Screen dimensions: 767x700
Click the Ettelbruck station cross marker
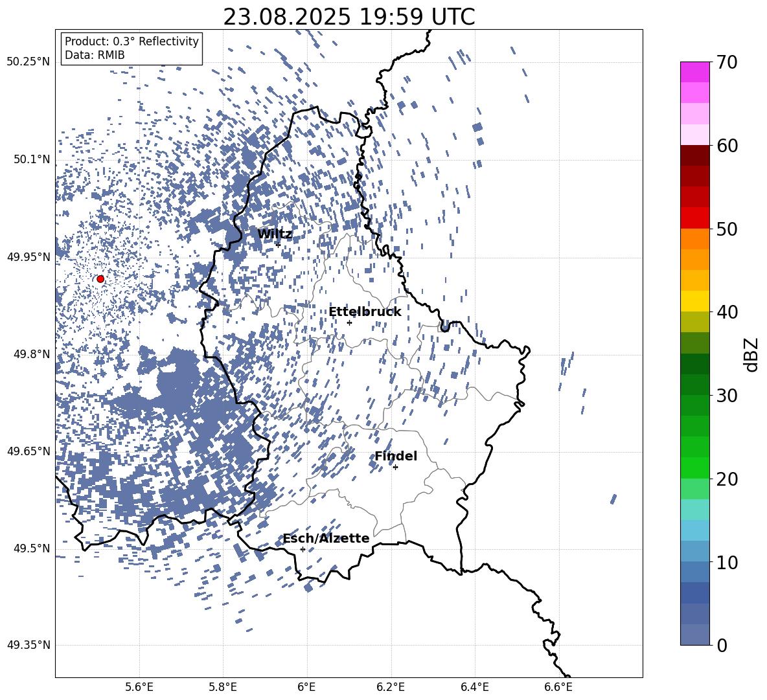pyautogui.click(x=349, y=322)
